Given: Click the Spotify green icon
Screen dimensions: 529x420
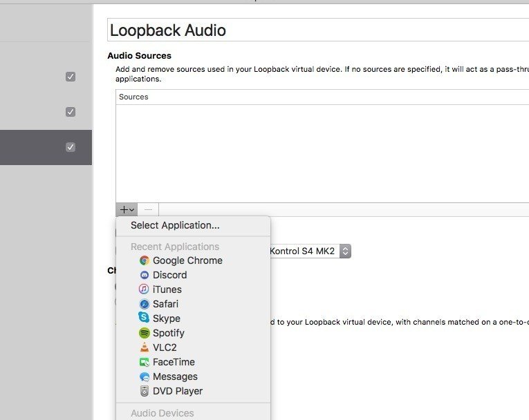Looking at the screenshot, I should [144, 333].
